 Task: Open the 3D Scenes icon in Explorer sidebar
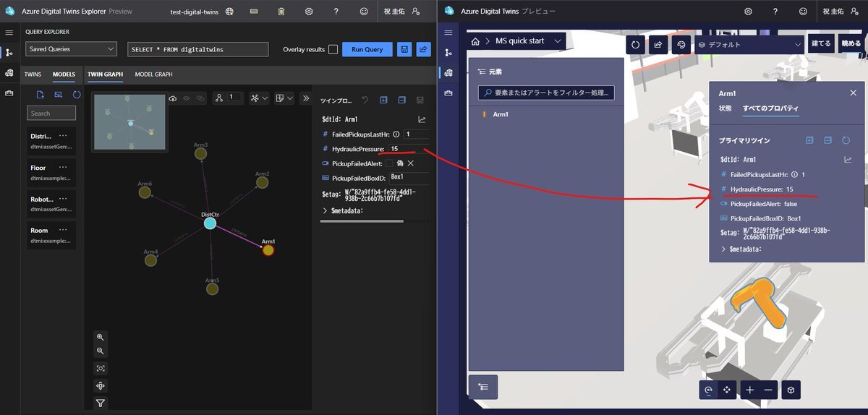coord(9,73)
